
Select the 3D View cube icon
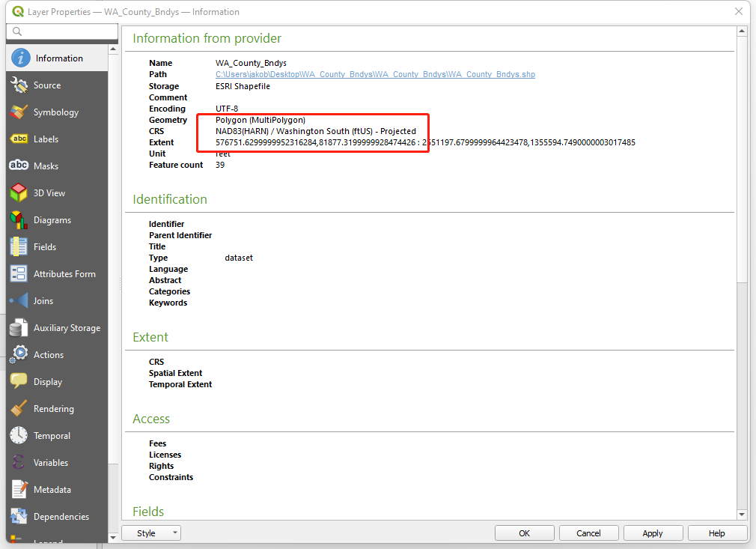point(19,193)
